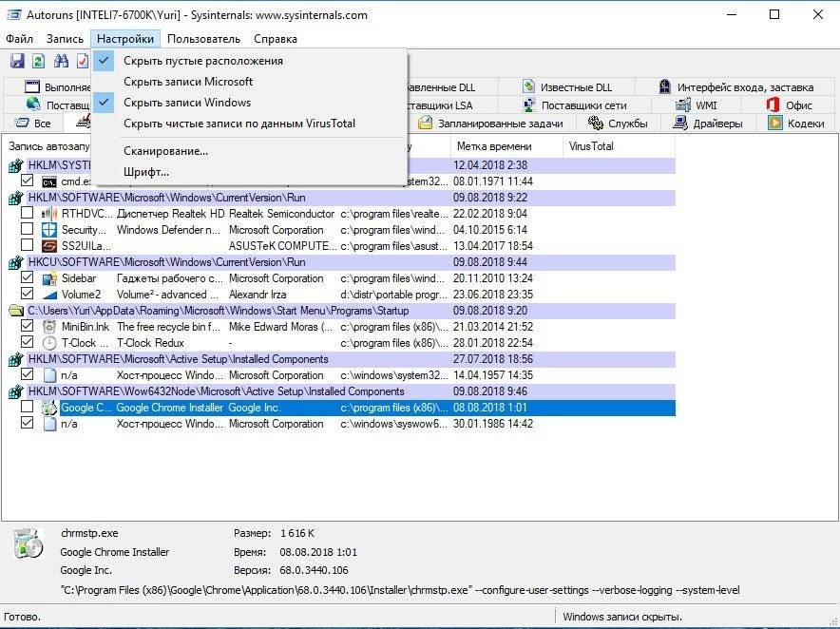Open the Пользователь menu
The image size is (840, 629).
point(203,39)
